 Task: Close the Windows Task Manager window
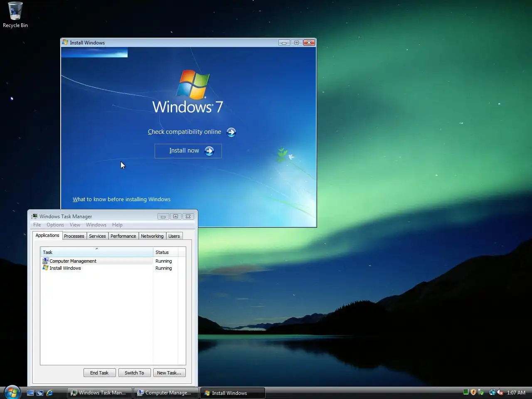pyautogui.click(x=188, y=216)
